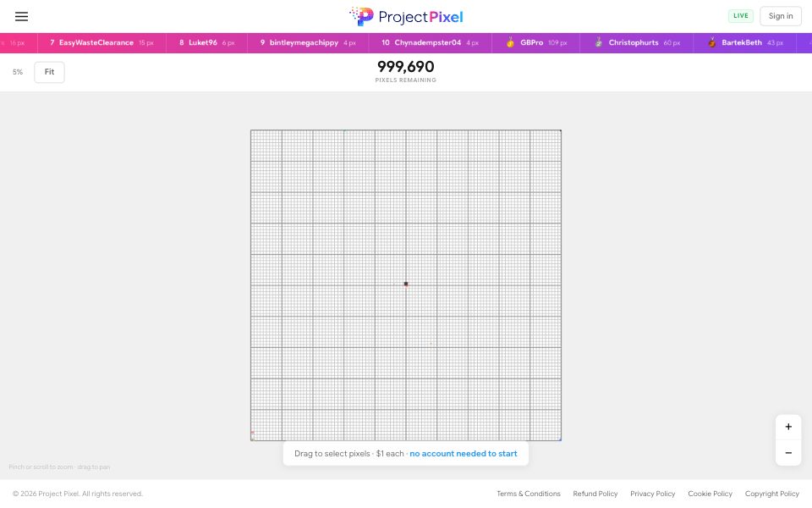Zoom out with the minus button

coord(788,453)
